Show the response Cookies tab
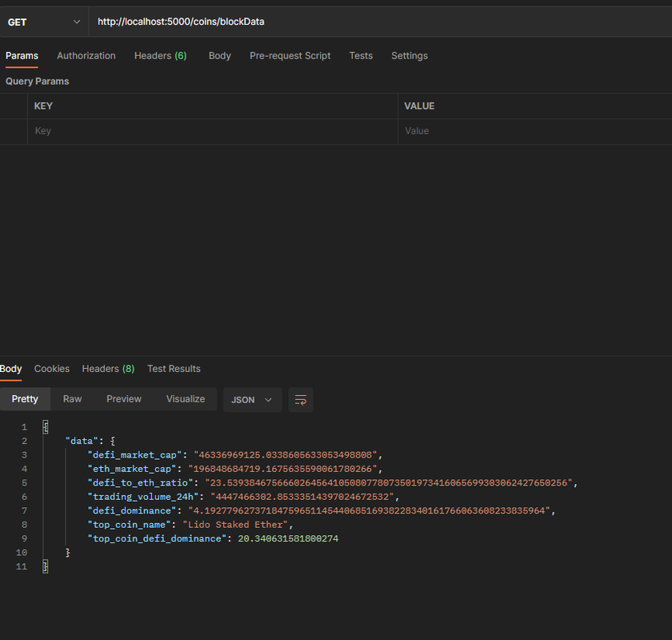 (52, 369)
